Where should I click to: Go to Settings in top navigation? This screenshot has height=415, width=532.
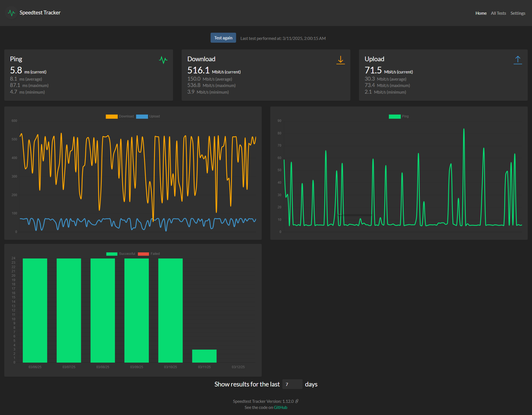point(518,13)
